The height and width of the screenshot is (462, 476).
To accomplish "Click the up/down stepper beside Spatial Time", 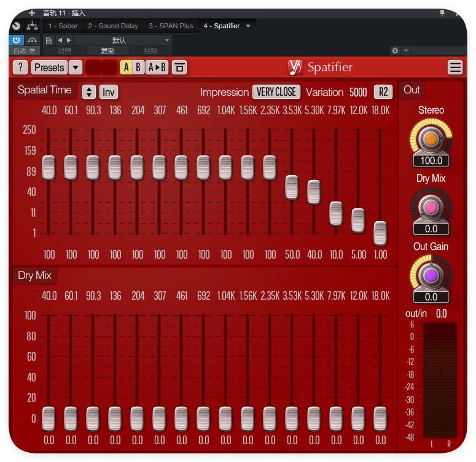I will 89,92.
